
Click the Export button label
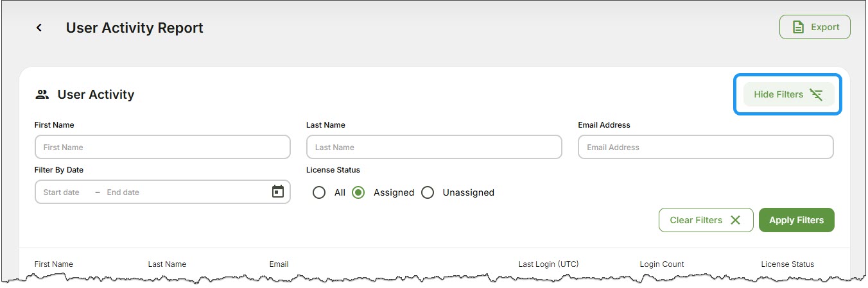(825, 27)
